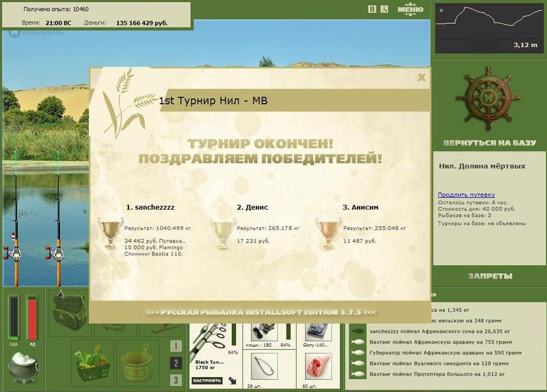
Task: Click the diagonal arrow next to НАСТРОИТЬ
Action: 232,380
